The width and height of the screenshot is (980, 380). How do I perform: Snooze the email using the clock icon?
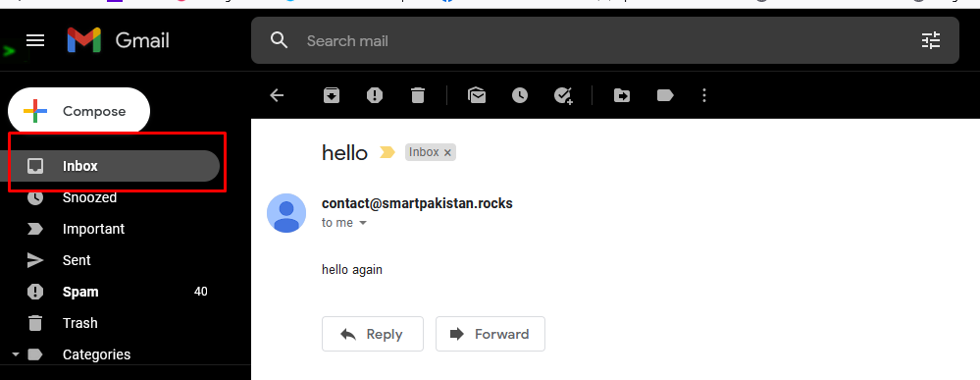(x=519, y=95)
